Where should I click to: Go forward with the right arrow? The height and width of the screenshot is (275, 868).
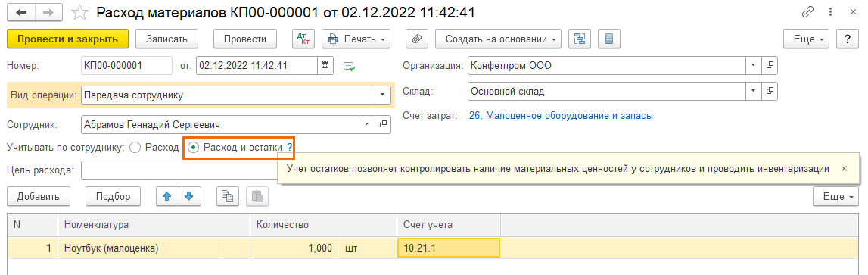coord(49,11)
